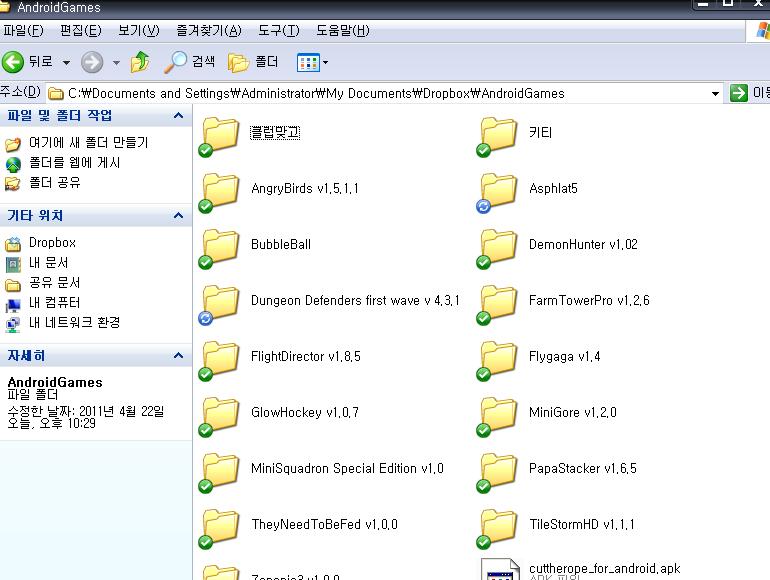Collapse the 파일 및 폴더 작업 panel
This screenshot has height=580, width=770.
pos(178,116)
